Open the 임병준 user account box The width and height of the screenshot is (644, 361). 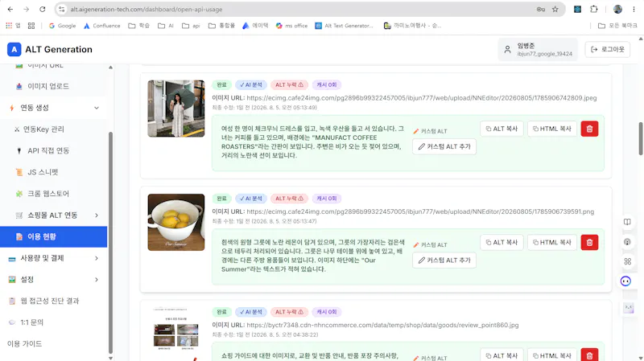[538, 49]
